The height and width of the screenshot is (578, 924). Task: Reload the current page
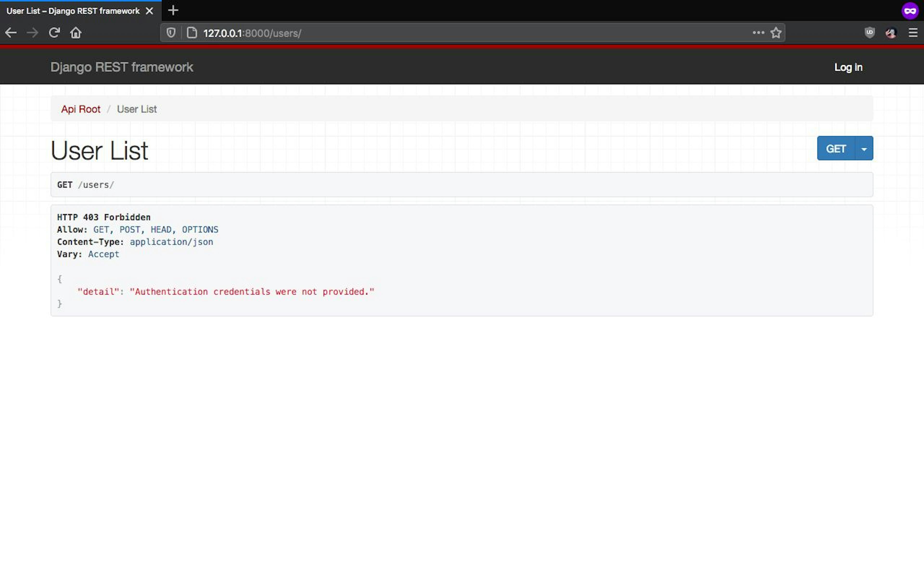(x=54, y=33)
